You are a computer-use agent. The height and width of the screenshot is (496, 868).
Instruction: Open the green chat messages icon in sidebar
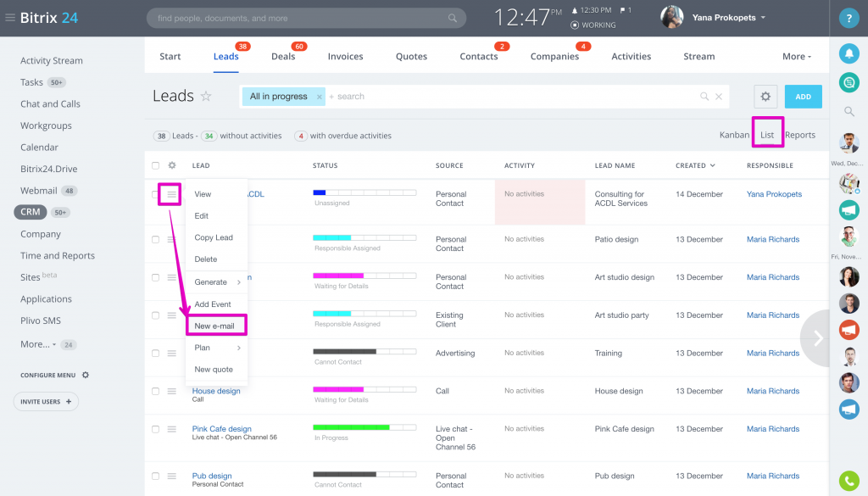coord(849,82)
